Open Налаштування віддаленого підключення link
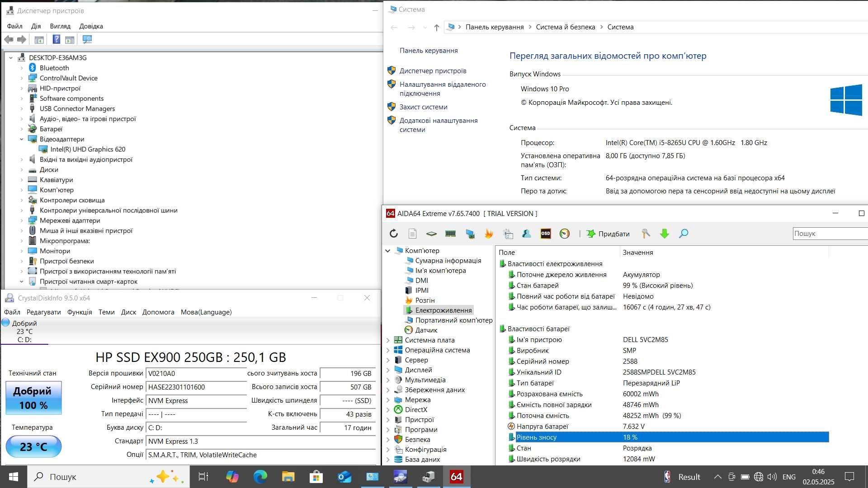Screen dimensions: 868x488 [443, 89]
